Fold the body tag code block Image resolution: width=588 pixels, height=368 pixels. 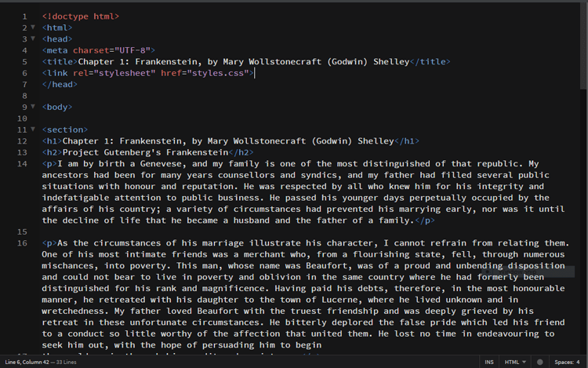(33, 107)
